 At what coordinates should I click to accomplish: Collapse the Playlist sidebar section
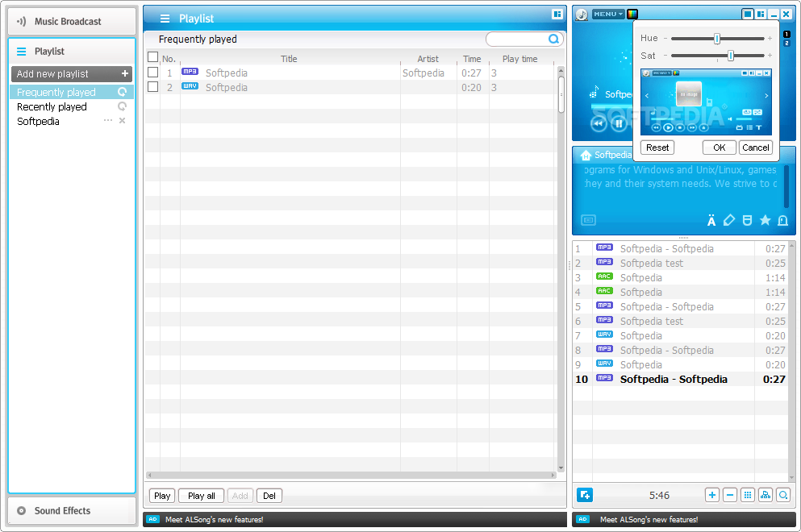pyautogui.click(x=72, y=51)
